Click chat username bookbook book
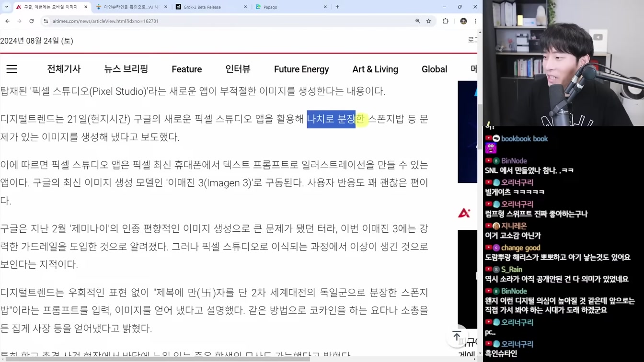644x362 pixels. pos(524,139)
